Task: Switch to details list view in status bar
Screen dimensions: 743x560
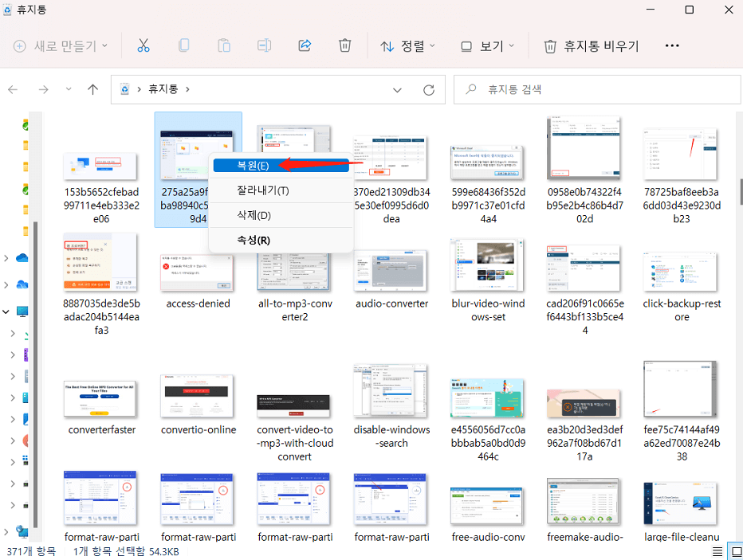Action: (x=717, y=551)
